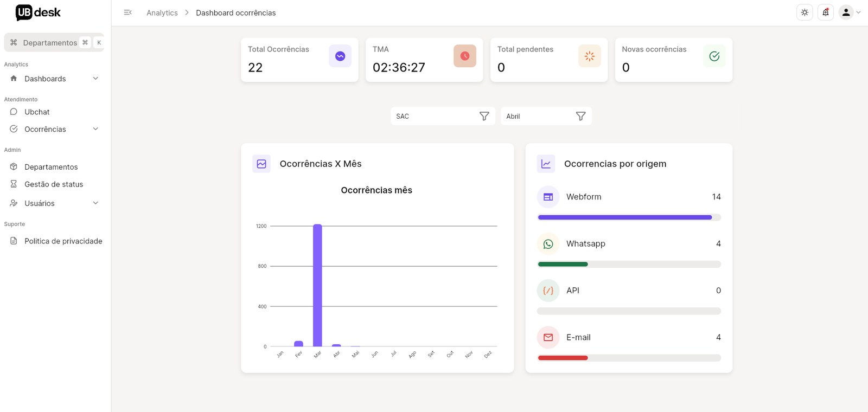The width and height of the screenshot is (868, 412).
Task: Open the SAC department filter dropdown
Action: click(x=443, y=116)
